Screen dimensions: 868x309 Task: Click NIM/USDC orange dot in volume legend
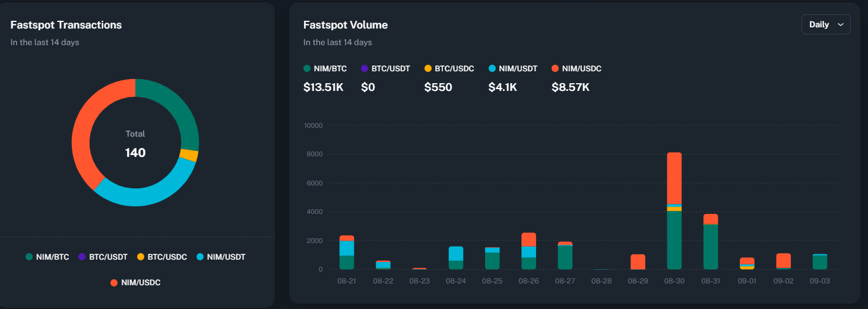[555, 69]
